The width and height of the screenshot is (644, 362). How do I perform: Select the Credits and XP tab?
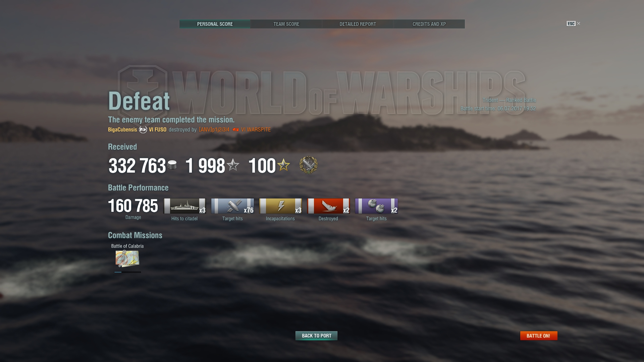tap(429, 24)
